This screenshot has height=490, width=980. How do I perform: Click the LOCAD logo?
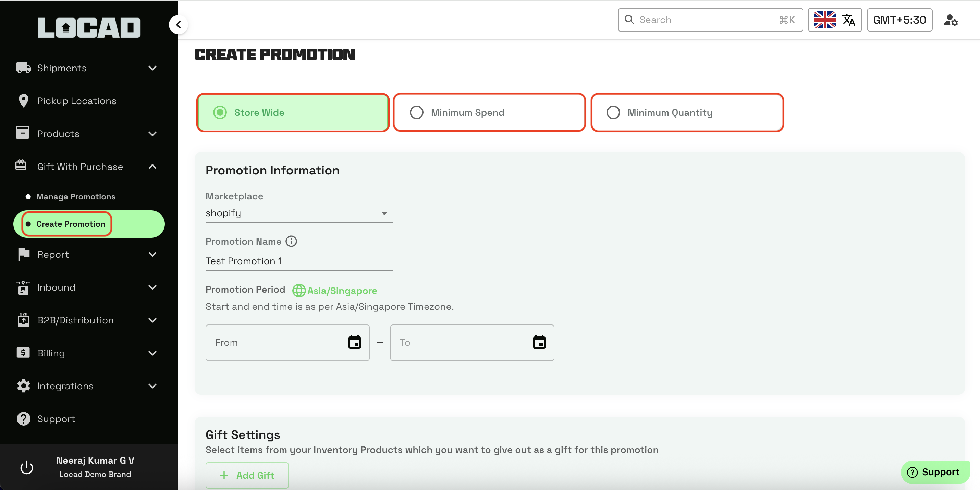point(89,27)
